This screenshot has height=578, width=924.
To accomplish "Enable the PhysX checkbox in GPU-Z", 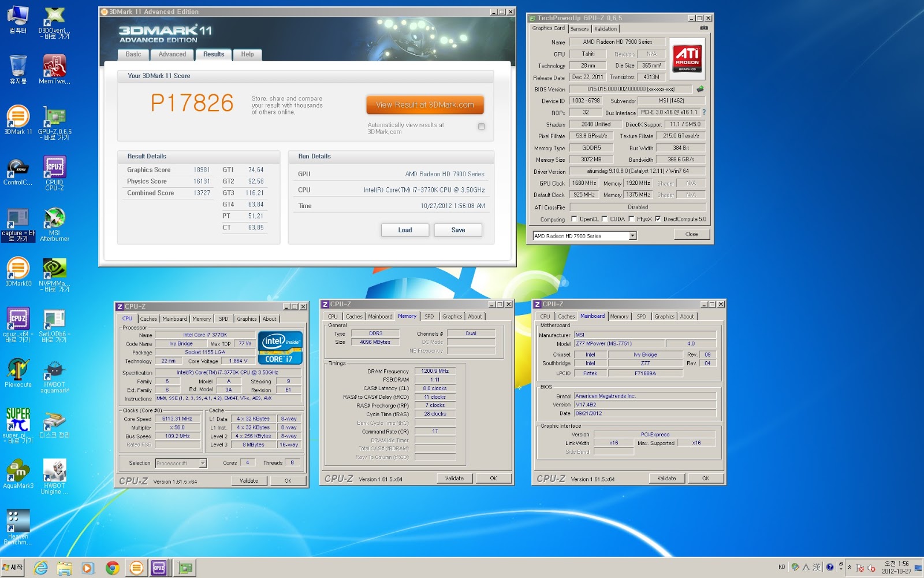I will point(632,218).
